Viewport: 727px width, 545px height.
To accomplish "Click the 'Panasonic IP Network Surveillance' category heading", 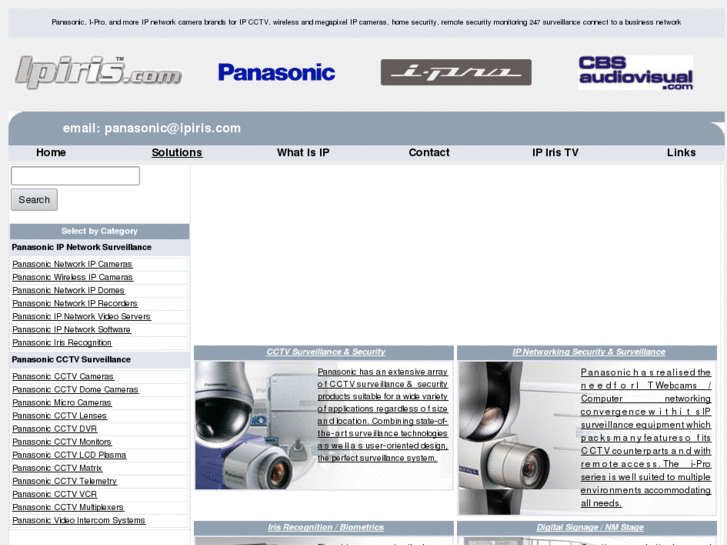I will click(82, 247).
